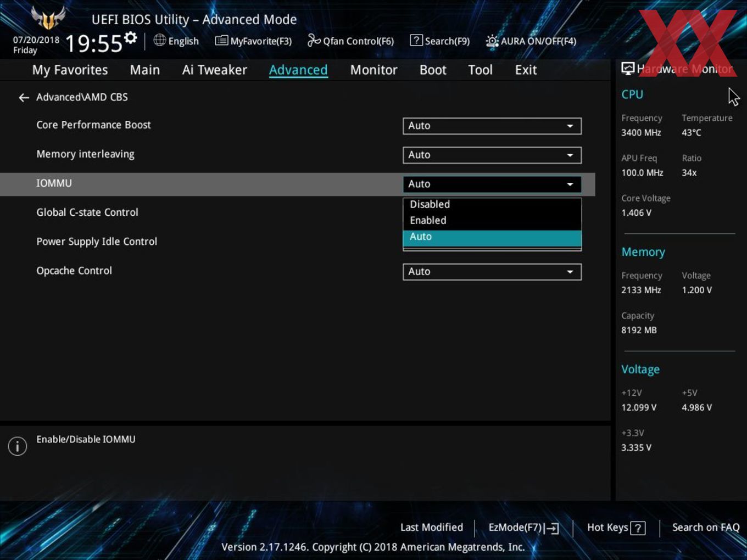Open the Hot Keys help
This screenshot has height=560, width=747.
coord(616,528)
